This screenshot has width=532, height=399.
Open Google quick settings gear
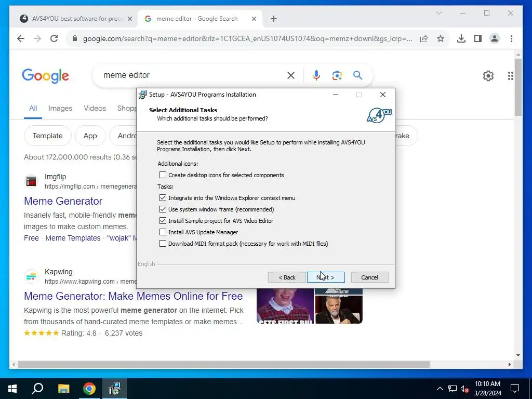pyautogui.click(x=488, y=76)
